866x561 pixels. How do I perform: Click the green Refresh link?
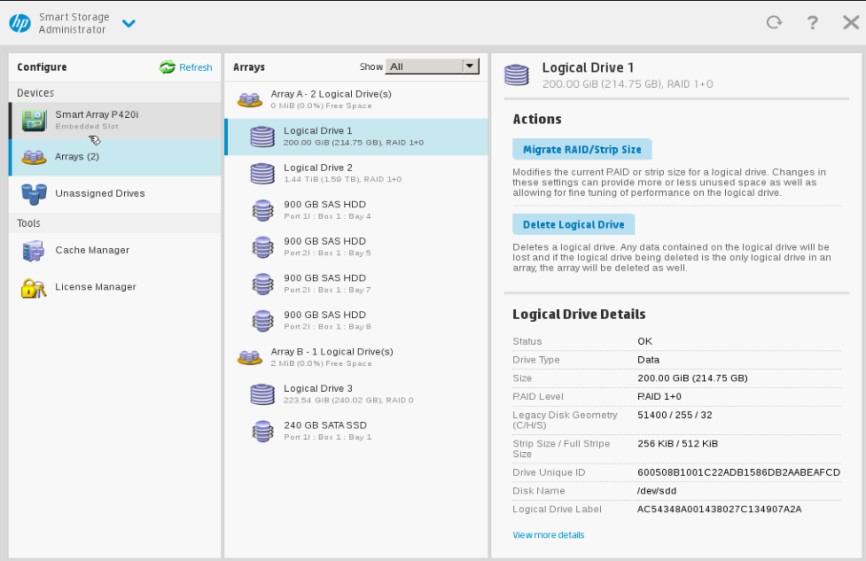coord(186,68)
